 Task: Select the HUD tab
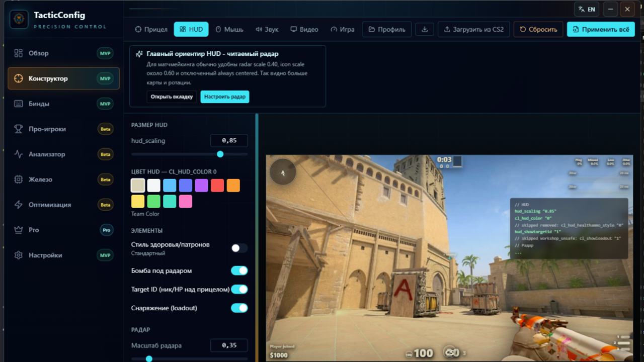click(x=191, y=29)
